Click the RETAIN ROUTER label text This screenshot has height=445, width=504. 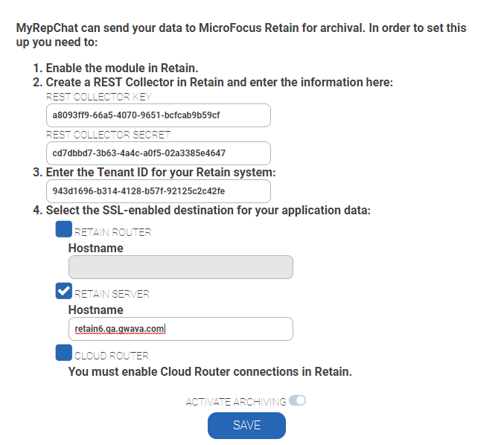click(113, 232)
